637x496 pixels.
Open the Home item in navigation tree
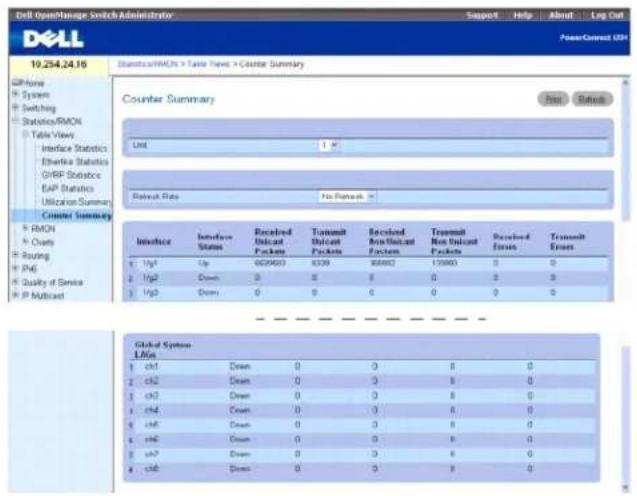coord(28,83)
